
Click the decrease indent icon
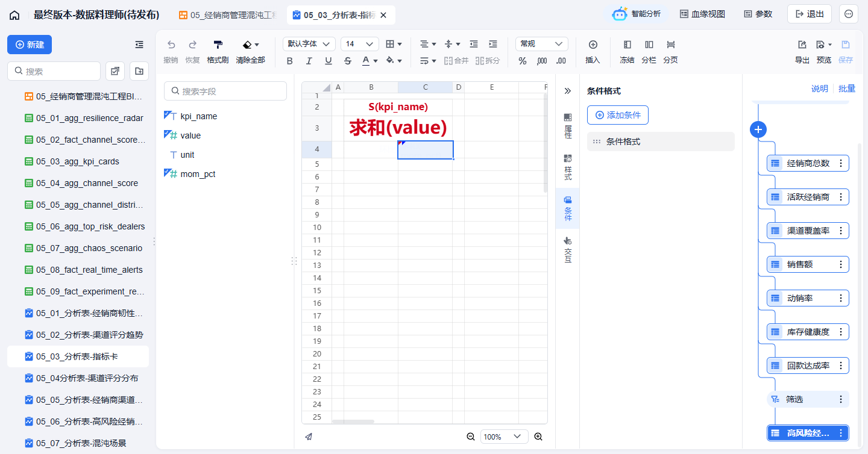pyautogui.click(x=474, y=44)
